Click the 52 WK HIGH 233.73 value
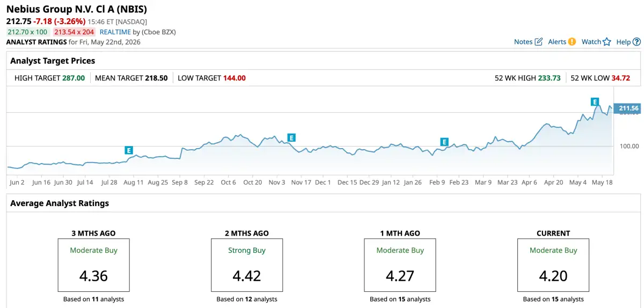This screenshot has height=308, width=644. [x=550, y=78]
